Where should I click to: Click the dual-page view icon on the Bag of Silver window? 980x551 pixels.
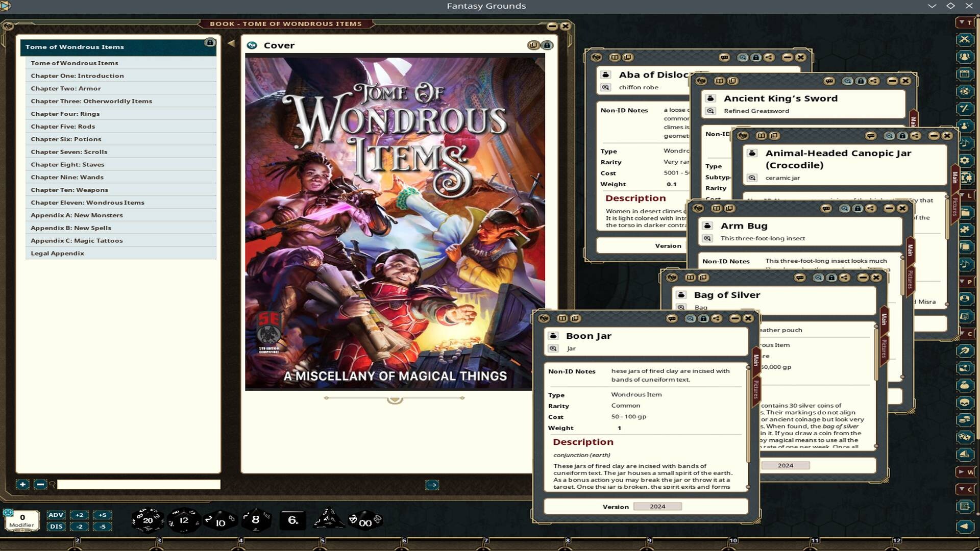[x=691, y=278]
